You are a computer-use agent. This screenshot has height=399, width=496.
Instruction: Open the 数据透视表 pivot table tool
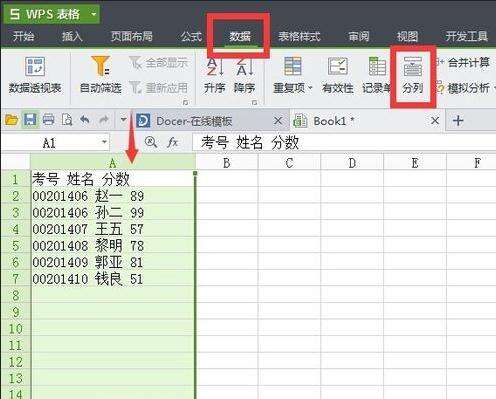point(35,75)
